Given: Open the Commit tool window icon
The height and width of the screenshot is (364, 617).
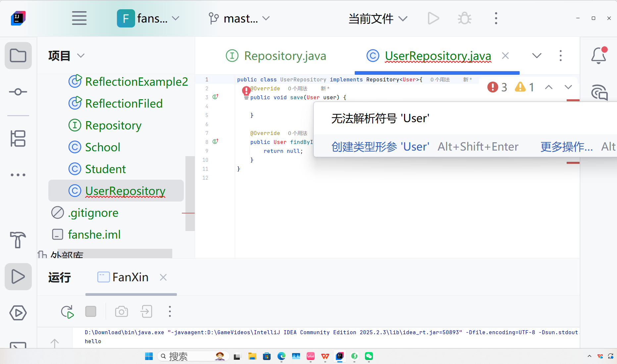Looking at the screenshot, I should 18,92.
